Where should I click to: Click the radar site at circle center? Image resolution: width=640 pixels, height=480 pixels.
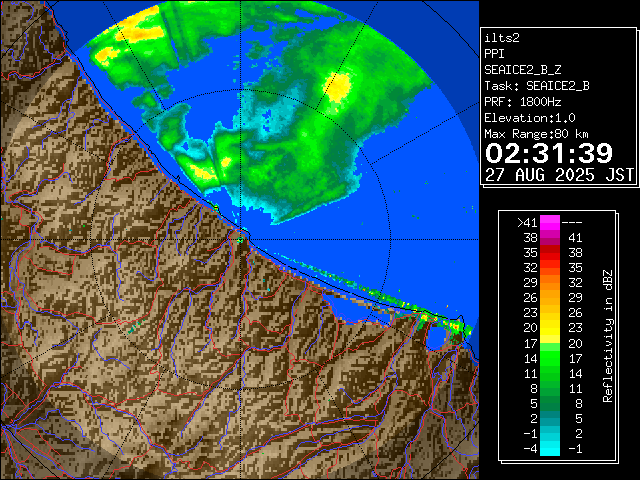242,236
